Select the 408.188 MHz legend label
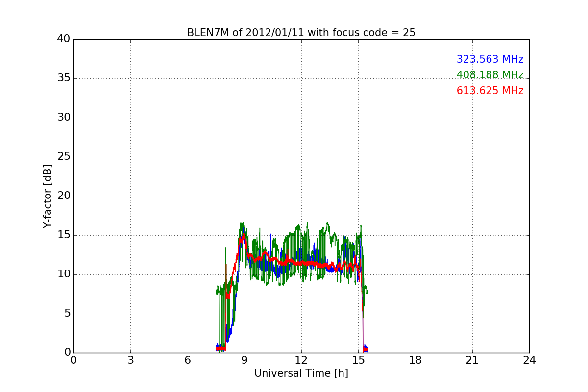Viewport: 588px width, 392px height. (x=490, y=75)
